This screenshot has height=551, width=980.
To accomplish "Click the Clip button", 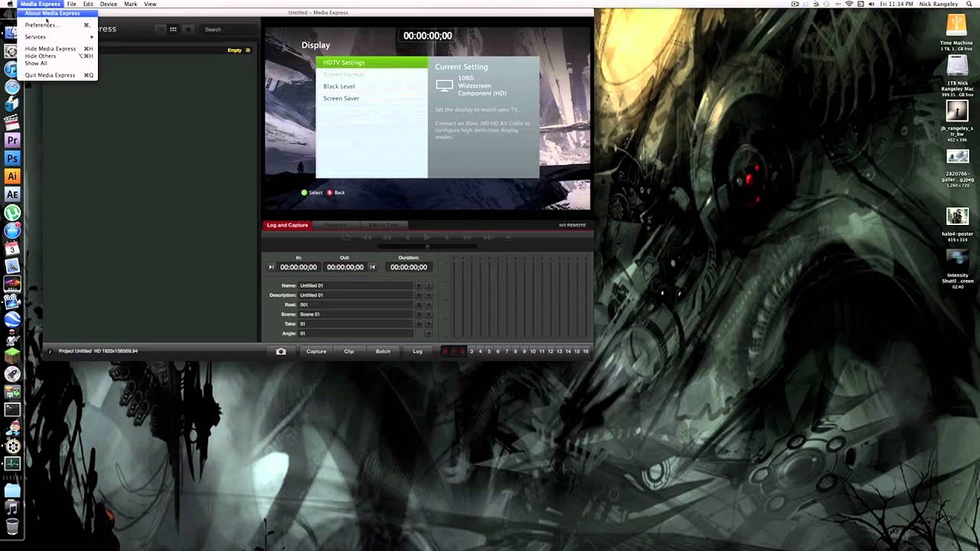I will pyautogui.click(x=349, y=351).
